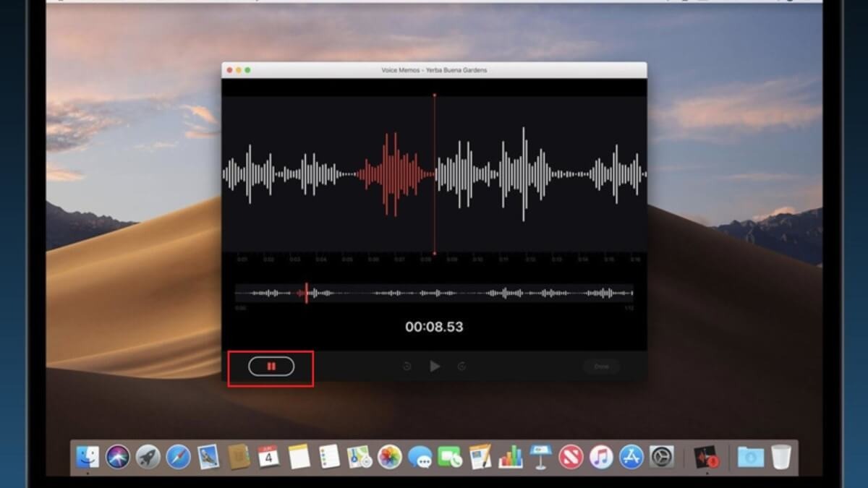Screen dimensions: 868x488
Task: Click the mini overview waveform strip
Action: click(434, 293)
